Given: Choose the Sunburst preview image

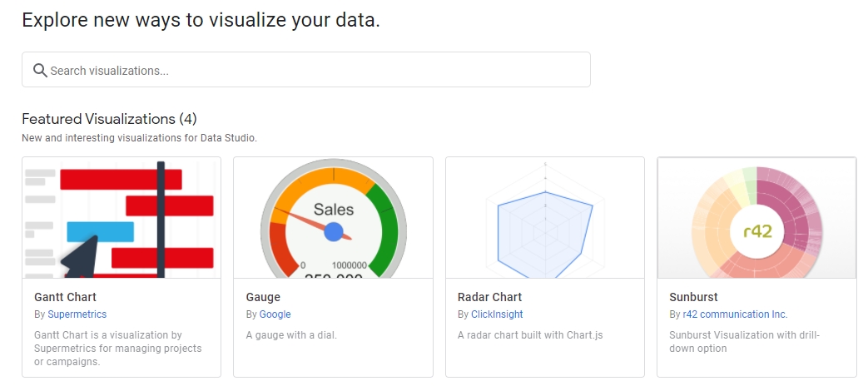Looking at the screenshot, I should [x=756, y=217].
